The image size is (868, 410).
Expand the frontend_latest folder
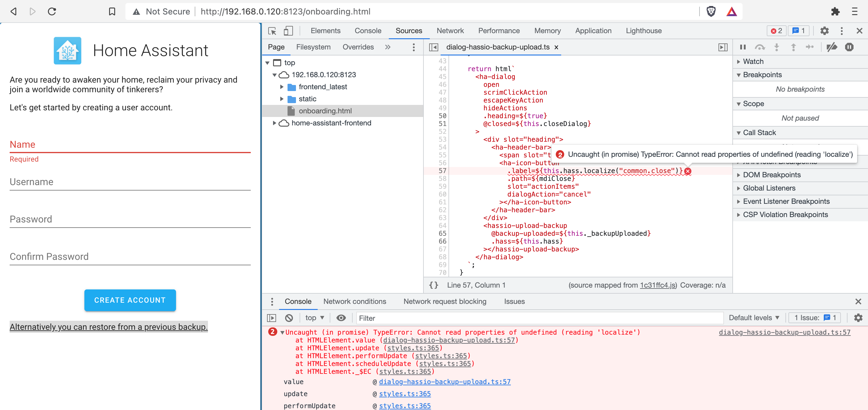click(x=282, y=87)
